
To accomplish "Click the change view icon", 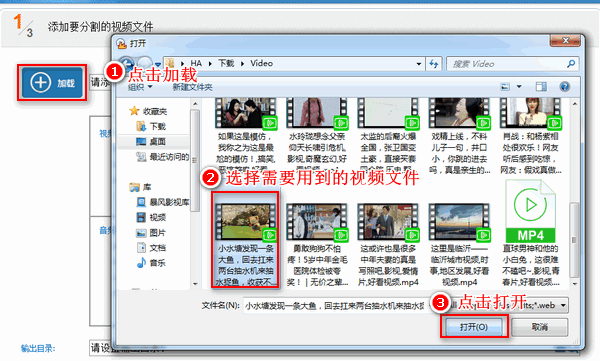I will tap(505, 87).
